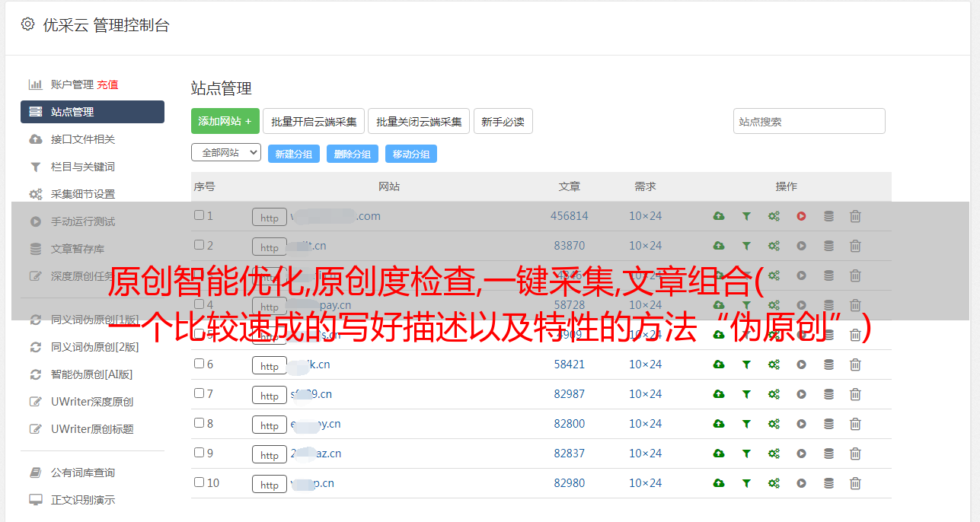Screen dimensions: 980x522
Task: Click the cloud upload icon in row 1
Action: (x=719, y=216)
